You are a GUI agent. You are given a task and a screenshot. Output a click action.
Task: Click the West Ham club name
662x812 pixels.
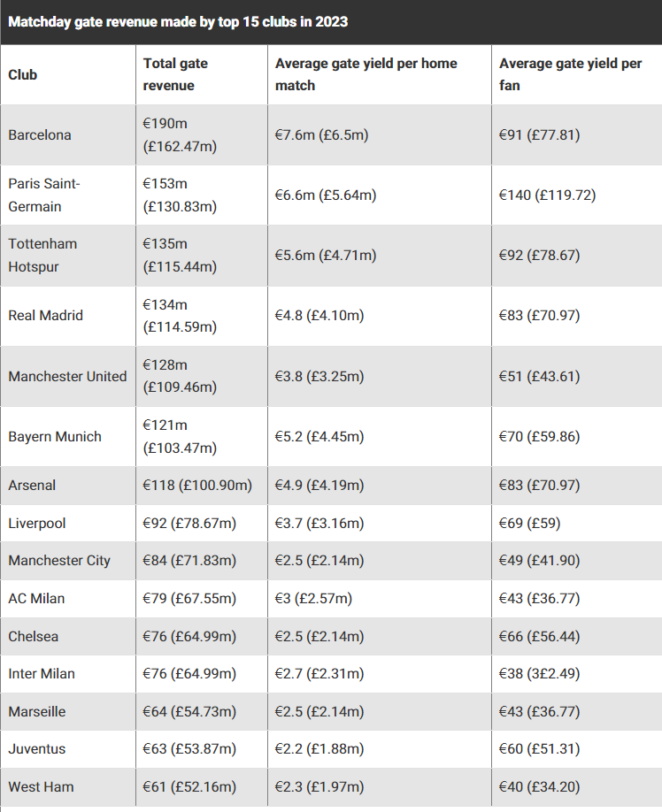(41, 787)
